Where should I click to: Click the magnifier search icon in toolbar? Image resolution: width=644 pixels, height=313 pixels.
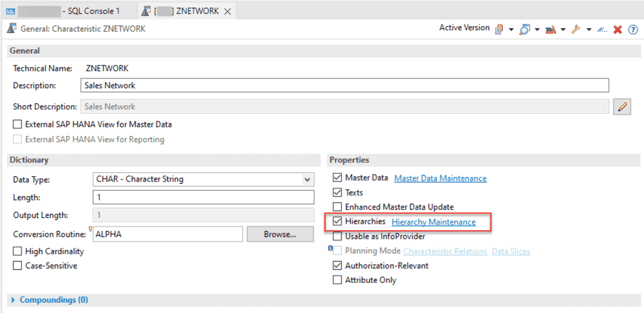click(x=524, y=29)
